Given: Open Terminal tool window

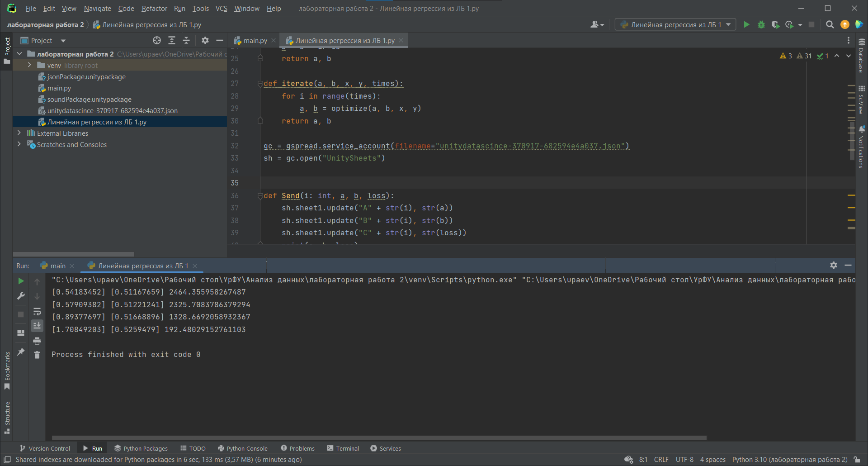Looking at the screenshot, I should point(343,448).
